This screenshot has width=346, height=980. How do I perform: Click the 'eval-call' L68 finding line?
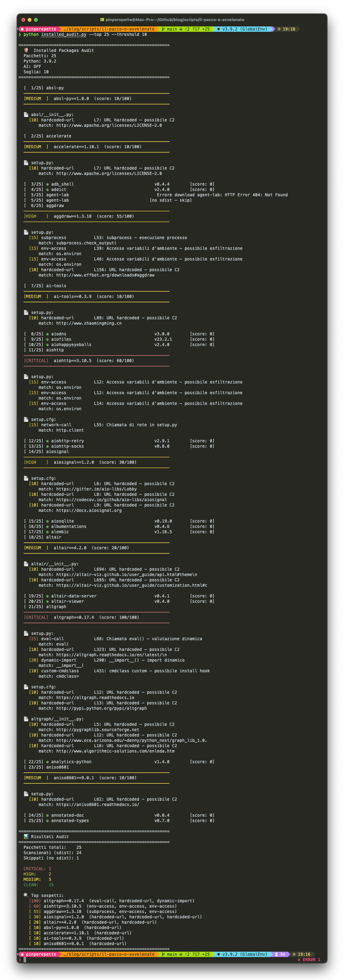(x=115, y=639)
